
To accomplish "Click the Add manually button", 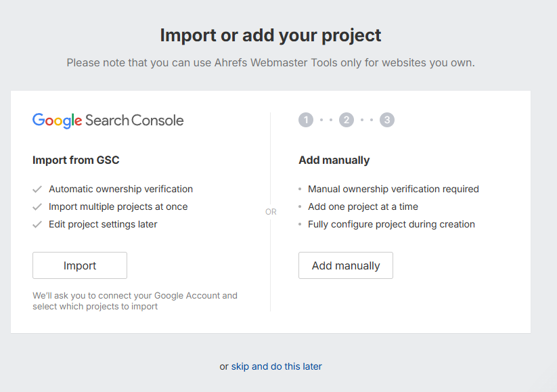I will 346,265.
